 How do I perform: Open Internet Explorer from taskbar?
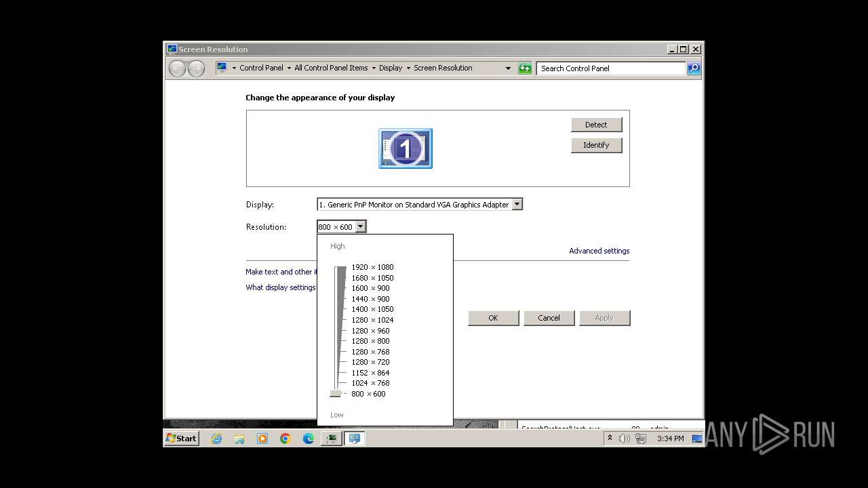tap(216, 439)
